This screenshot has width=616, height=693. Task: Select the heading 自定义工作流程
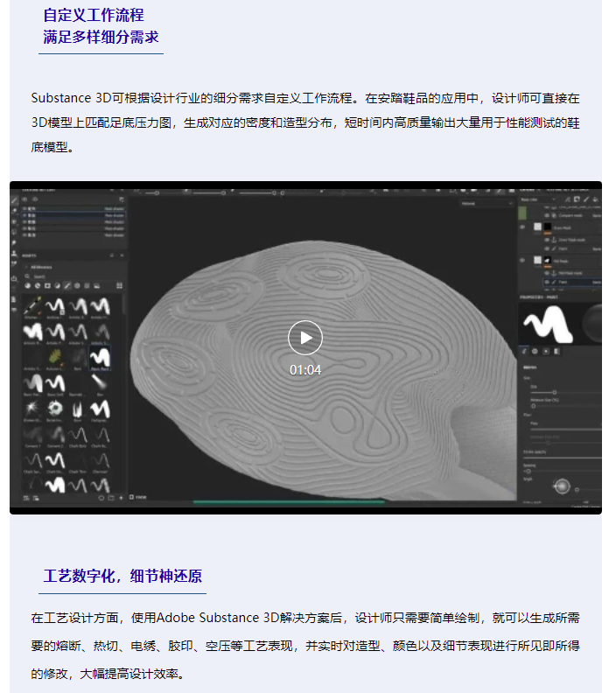94,15
